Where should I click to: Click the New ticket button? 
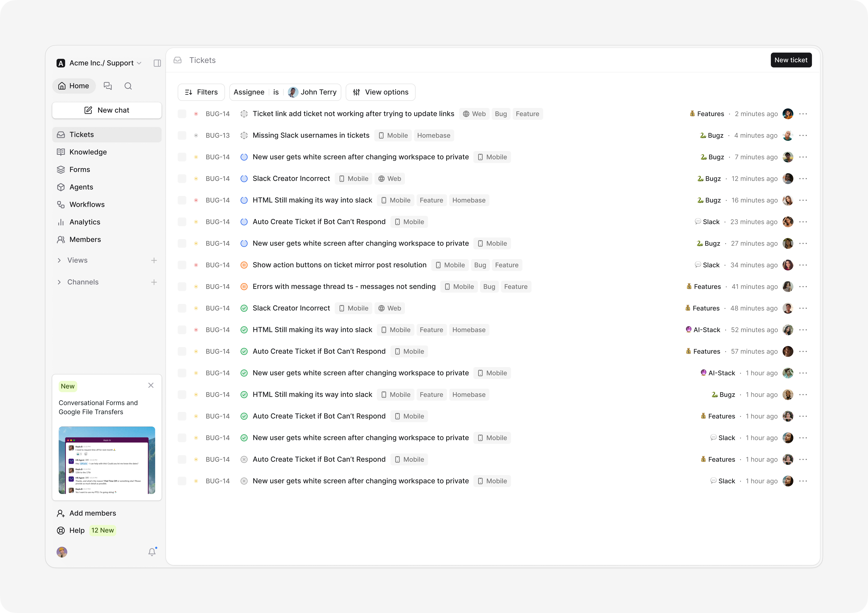[791, 60]
